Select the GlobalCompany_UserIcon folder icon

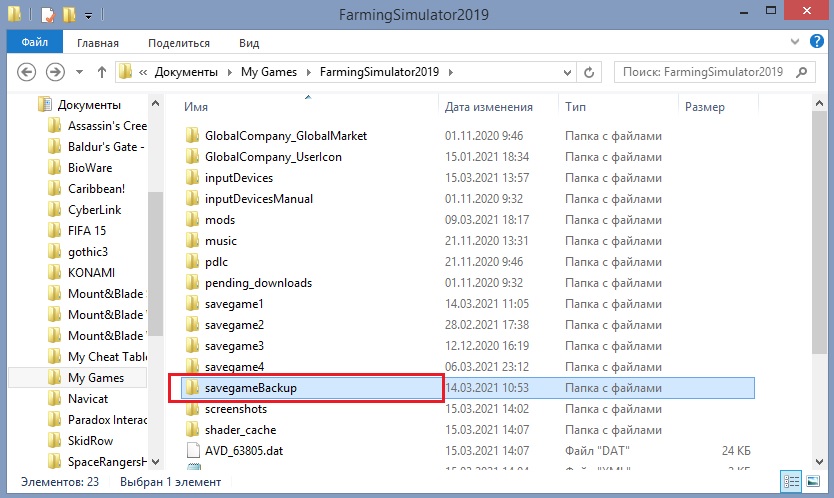(x=193, y=156)
